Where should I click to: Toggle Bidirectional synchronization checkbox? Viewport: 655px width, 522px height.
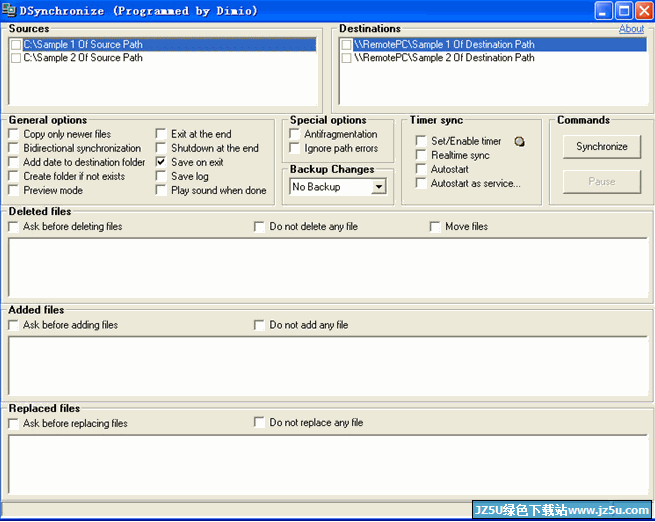[13, 148]
